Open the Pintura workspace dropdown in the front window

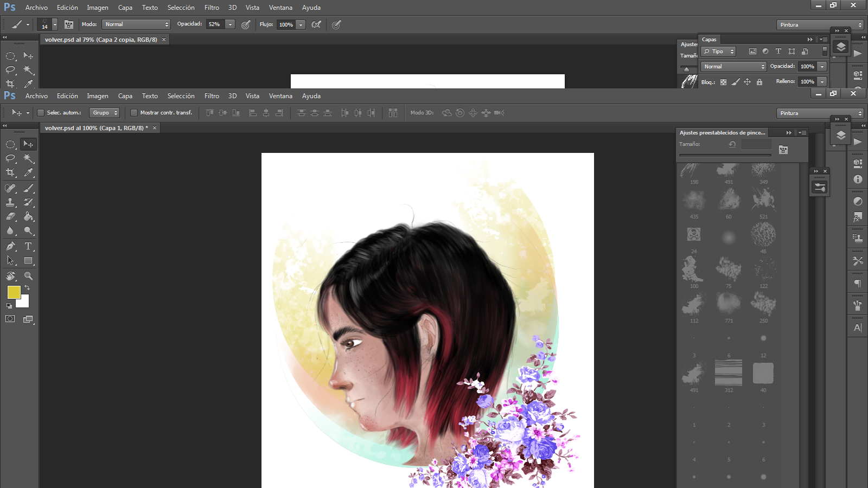[820, 113]
